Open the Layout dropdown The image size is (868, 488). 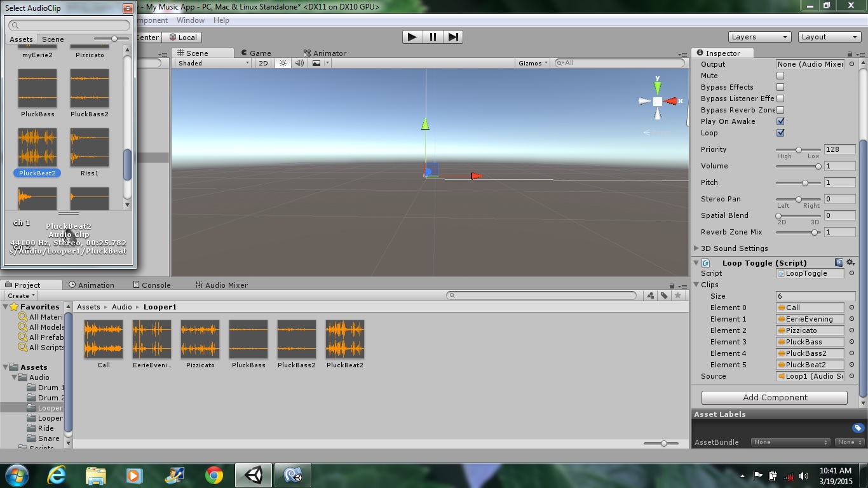pos(829,37)
